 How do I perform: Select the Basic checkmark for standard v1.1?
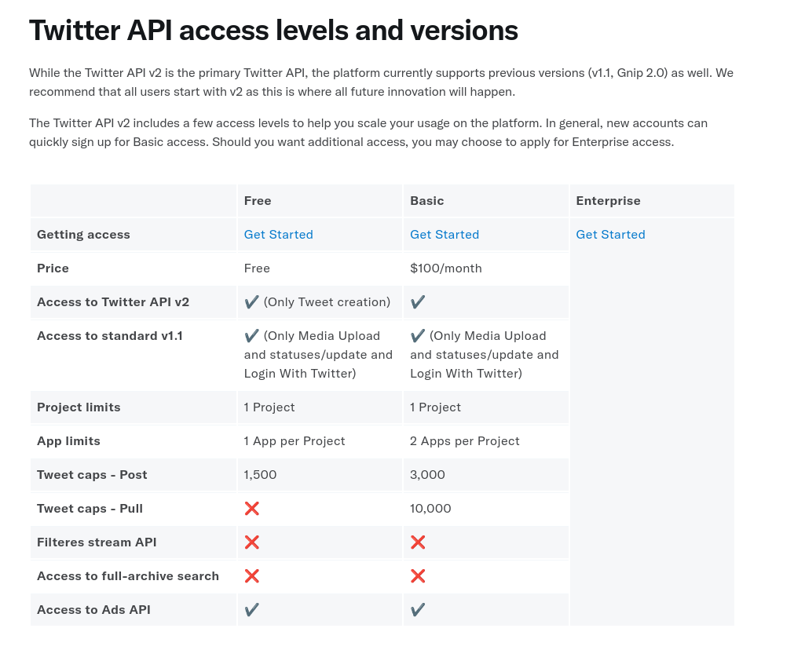(x=418, y=336)
